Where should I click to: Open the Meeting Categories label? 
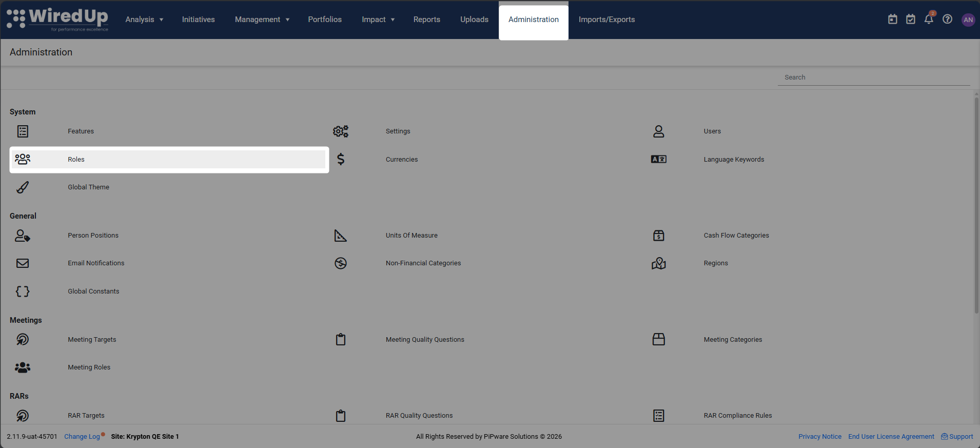coord(733,340)
